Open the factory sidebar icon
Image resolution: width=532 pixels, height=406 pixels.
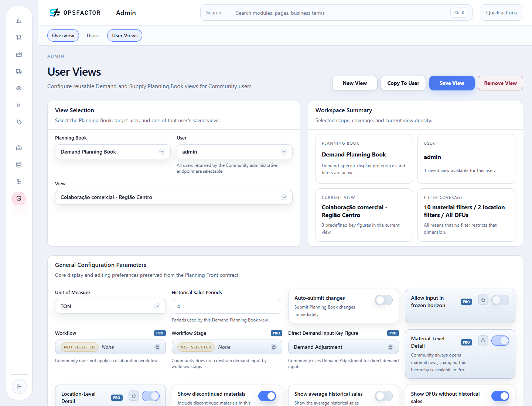(19, 54)
